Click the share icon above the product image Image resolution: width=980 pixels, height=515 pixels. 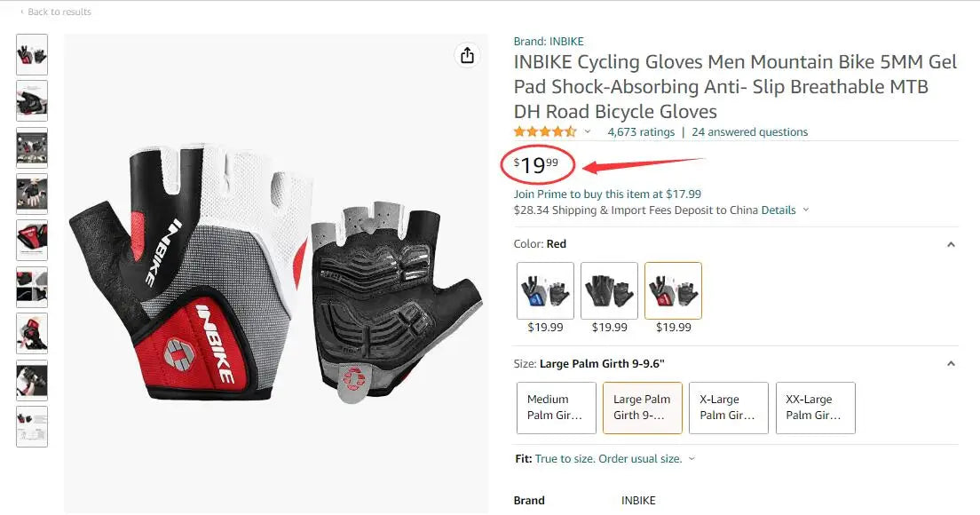(468, 55)
